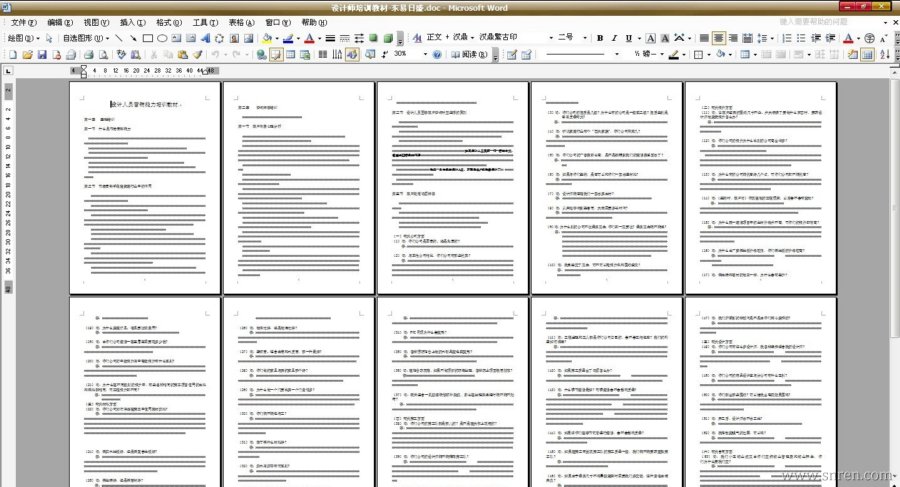
Task: Click the Format Painter brush
Action: [x=197, y=55]
